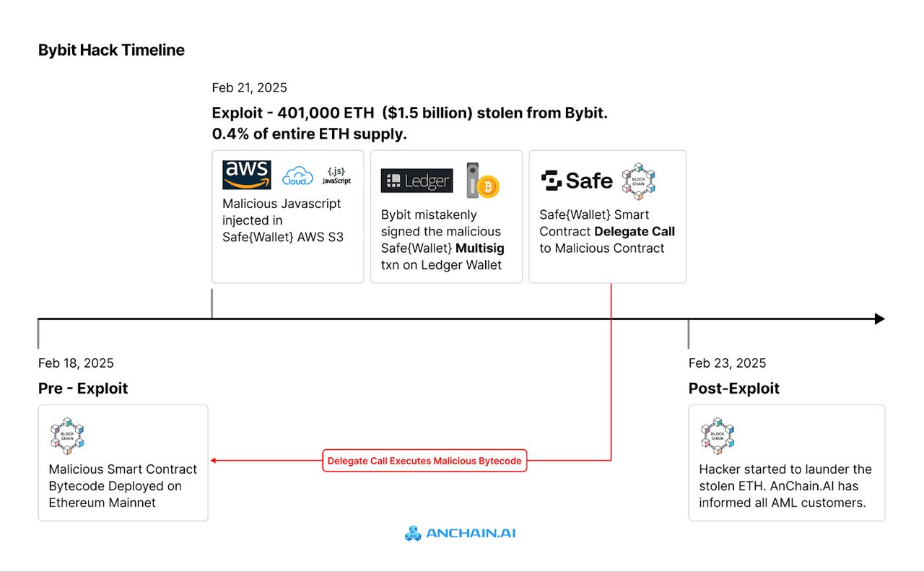Click the Bitcoin hardware wallet icon

click(483, 181)
